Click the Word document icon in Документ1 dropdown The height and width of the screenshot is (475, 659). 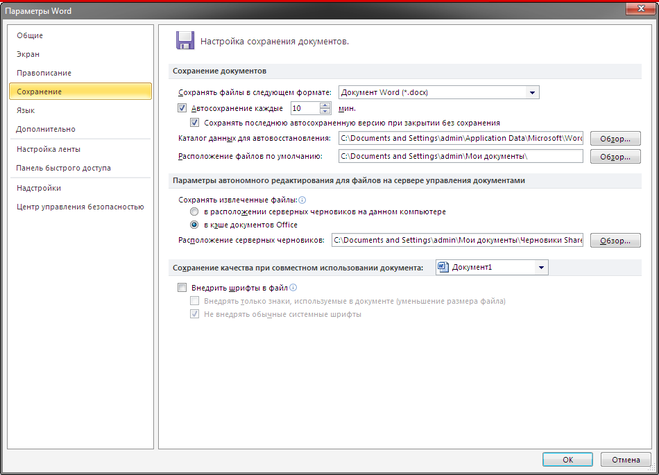443,267
